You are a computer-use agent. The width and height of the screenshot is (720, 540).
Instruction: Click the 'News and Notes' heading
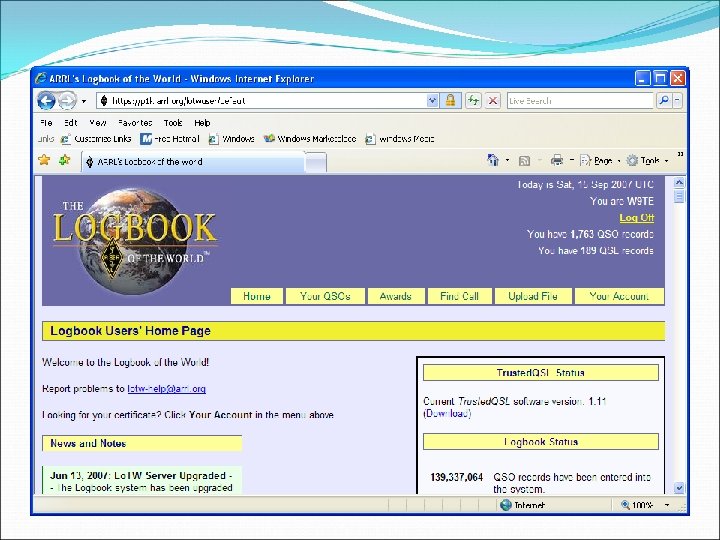point(88,443)
